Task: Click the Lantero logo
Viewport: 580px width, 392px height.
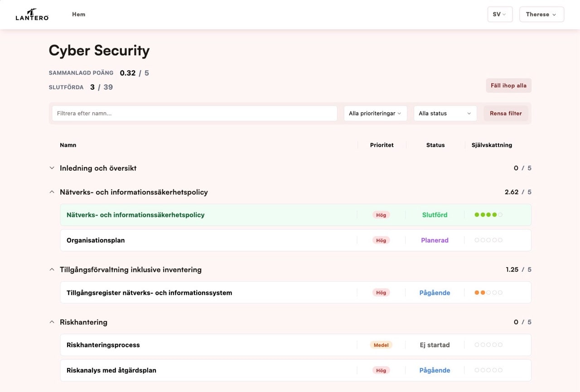Action: [32, 14]
